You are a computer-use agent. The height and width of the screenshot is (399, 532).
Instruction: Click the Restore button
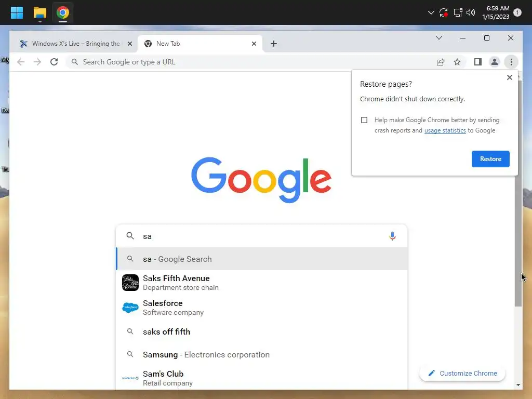tap(490, 159)
